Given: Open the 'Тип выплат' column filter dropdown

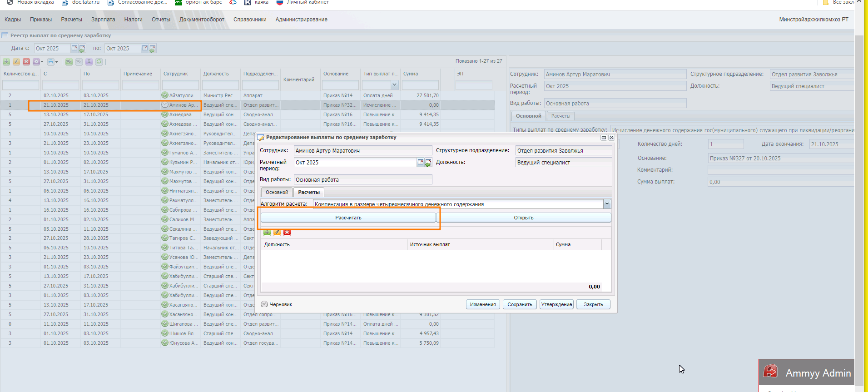Looking at the screenshot, I should 394,85.
